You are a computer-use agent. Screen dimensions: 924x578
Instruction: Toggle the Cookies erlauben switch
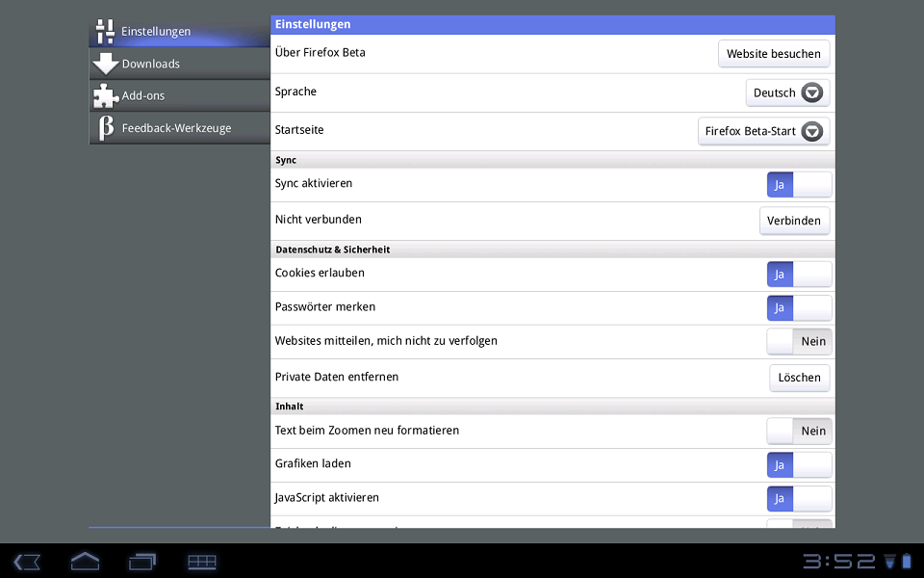799,275
